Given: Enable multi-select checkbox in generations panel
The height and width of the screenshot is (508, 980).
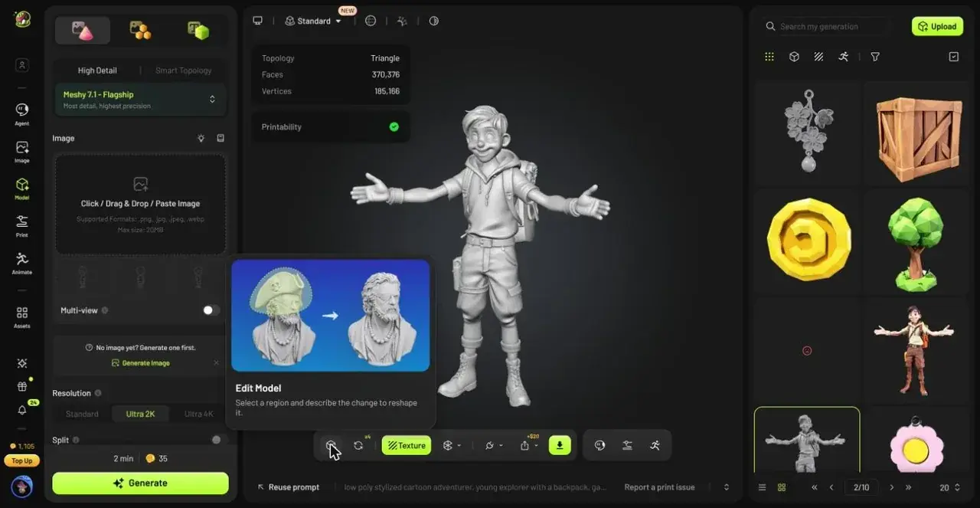Looking at the screenshot, I should click(x=953, y=57).
